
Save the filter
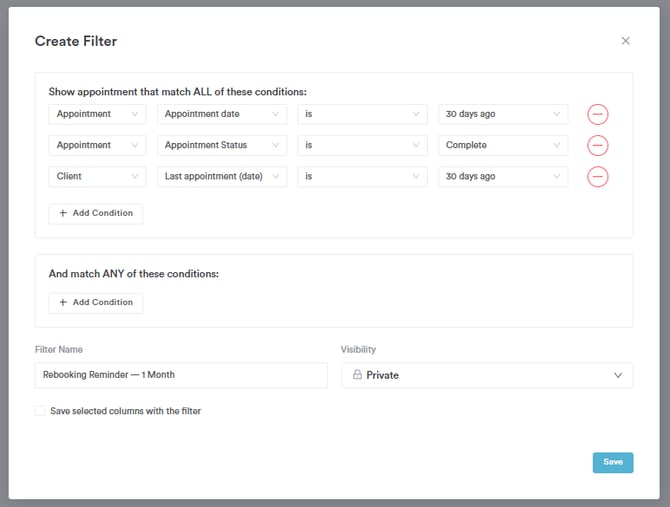pos(612,462)
